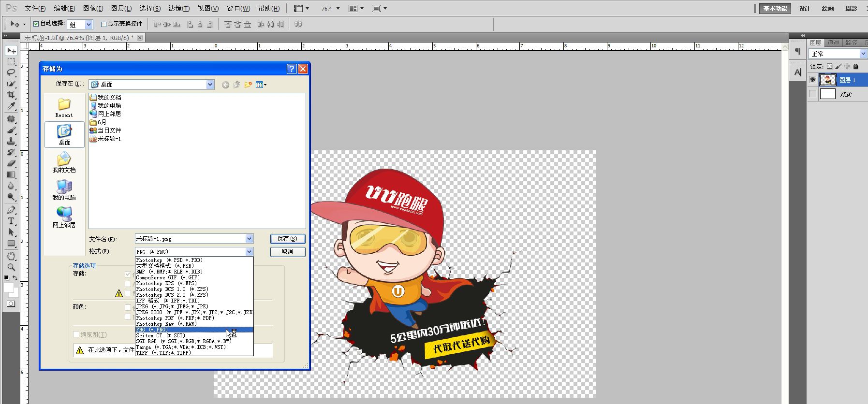Screen dimensions: 868x404
Task: Click the foreground color swatch
Action: [9, 288]
